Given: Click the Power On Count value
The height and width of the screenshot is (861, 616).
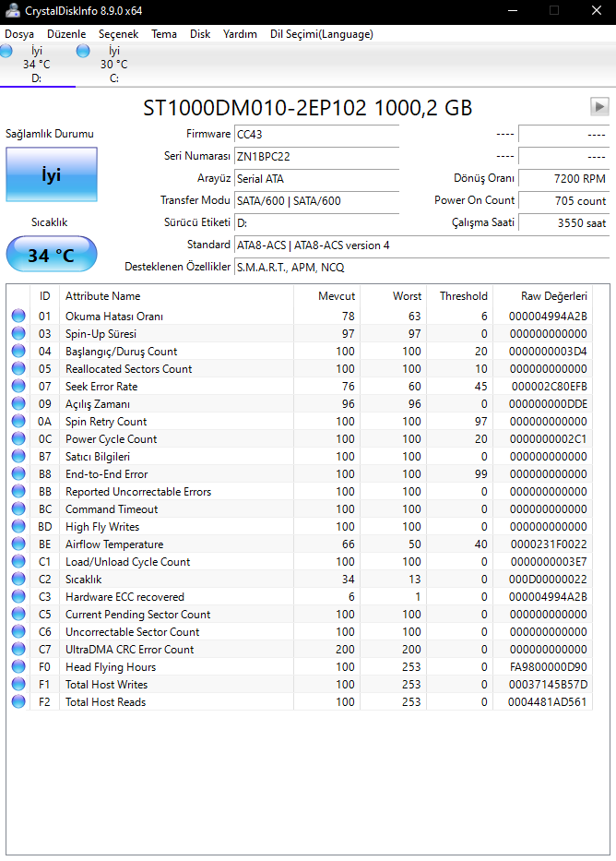Looking at the screenshot, I should tap(563, 201).
